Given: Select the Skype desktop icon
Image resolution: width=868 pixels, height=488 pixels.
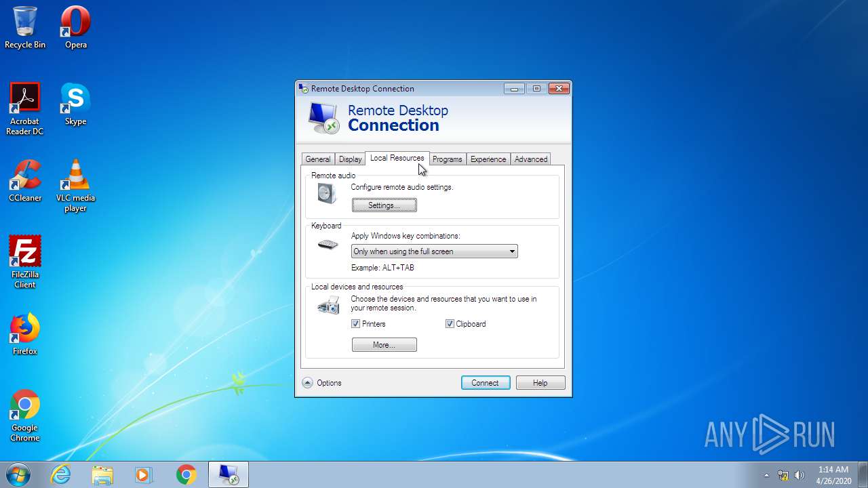Looking at the screenshot, I should pos(75,104).
